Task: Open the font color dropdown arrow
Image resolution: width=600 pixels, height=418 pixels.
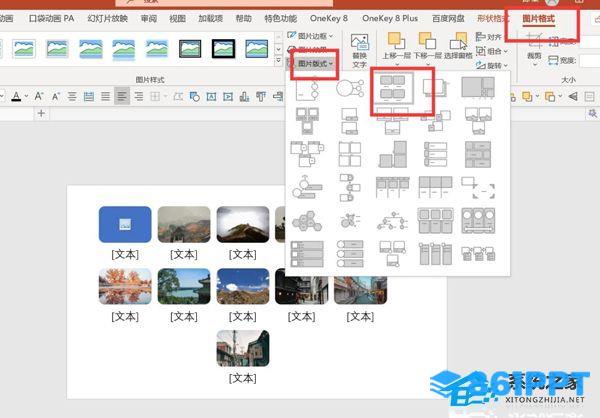Action: (26, 96)
